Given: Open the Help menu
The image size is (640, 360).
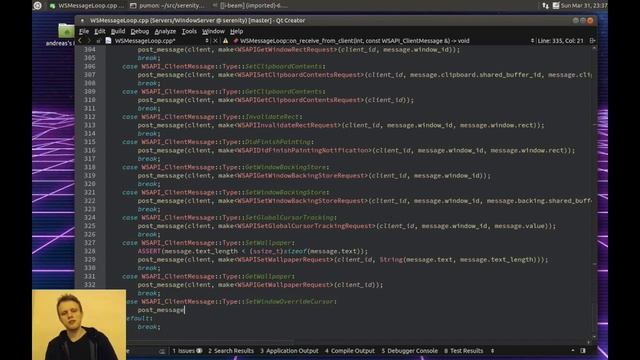Looking at the screenshot, I should [x=236, y=31].
